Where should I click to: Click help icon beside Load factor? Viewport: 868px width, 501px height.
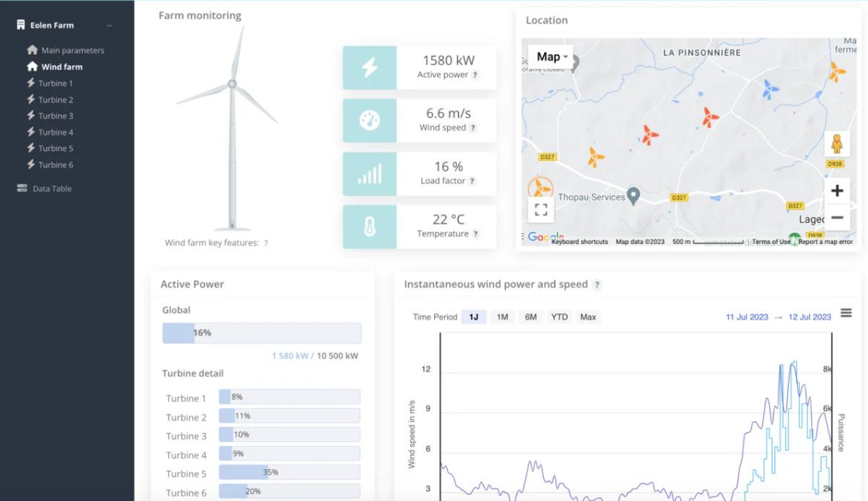(x=472, y=180)
